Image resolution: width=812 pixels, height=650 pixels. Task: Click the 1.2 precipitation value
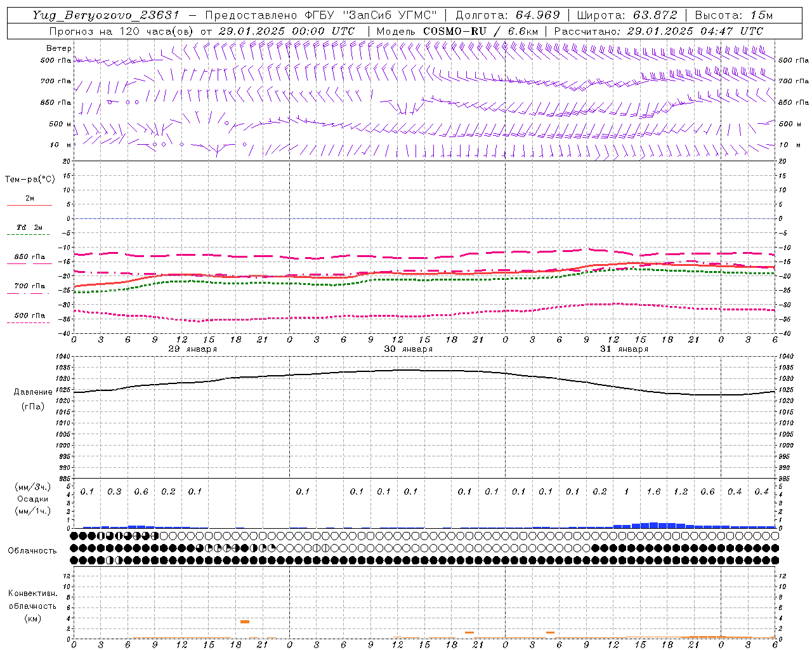(681, 492)
